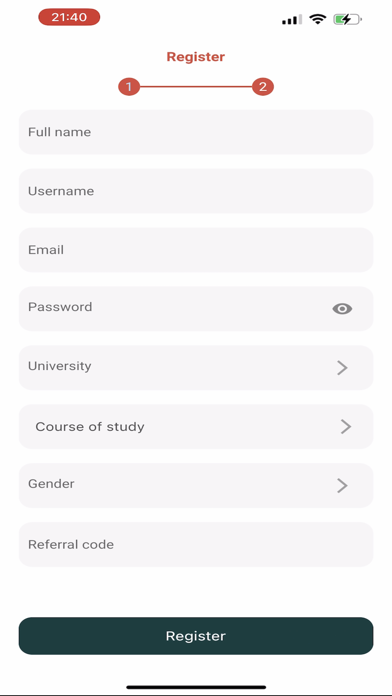Focus the Referral code field

(196, 545)
